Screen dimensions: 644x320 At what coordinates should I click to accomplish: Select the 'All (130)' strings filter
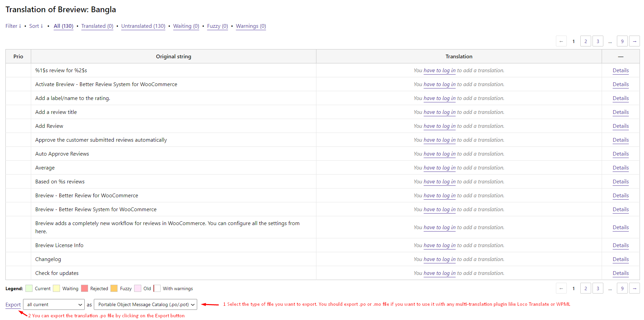click(x=63, y=26)
